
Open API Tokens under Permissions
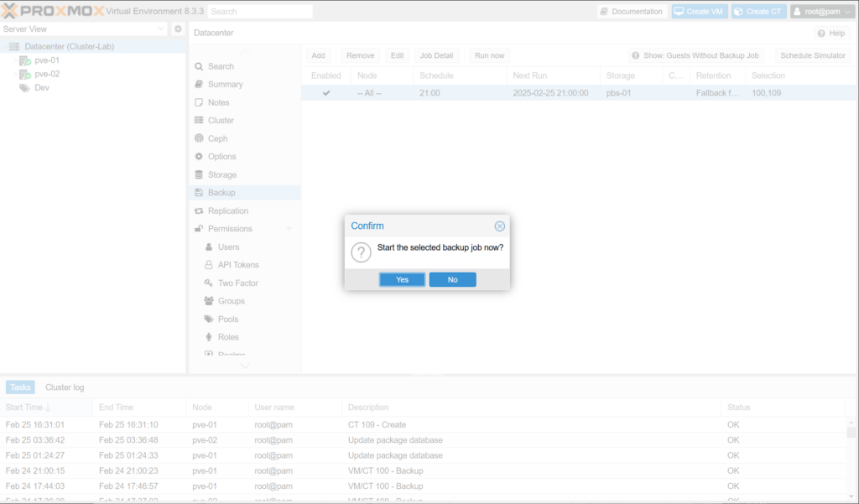pos(238,265)
